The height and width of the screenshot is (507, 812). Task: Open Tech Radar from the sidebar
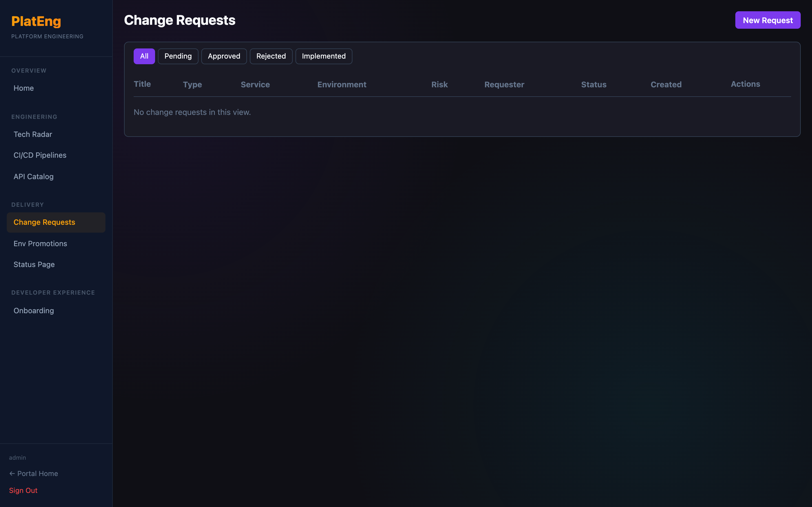click(33, 134)
